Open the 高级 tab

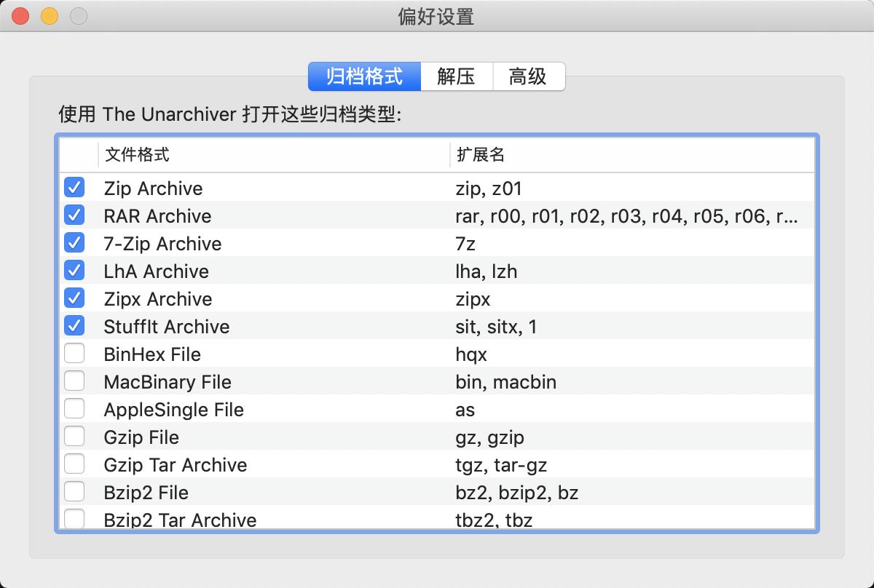(x=528, y=76)
